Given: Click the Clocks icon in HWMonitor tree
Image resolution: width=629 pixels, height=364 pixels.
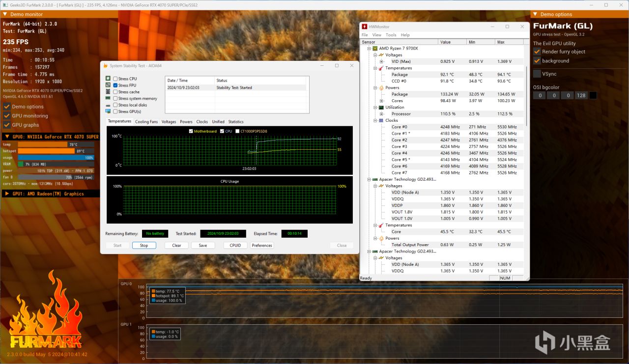Looking at the screenshot, I should pyautogui.click(x=381, y=120).
